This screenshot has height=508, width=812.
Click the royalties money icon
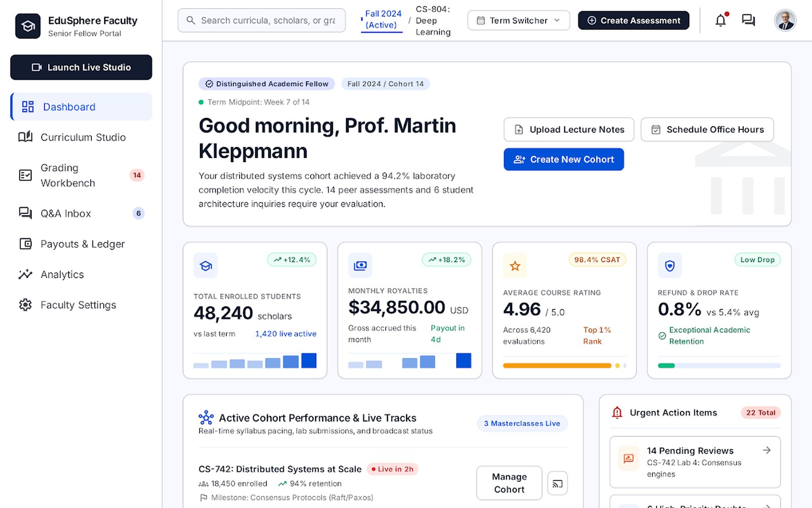coord(360,266)
